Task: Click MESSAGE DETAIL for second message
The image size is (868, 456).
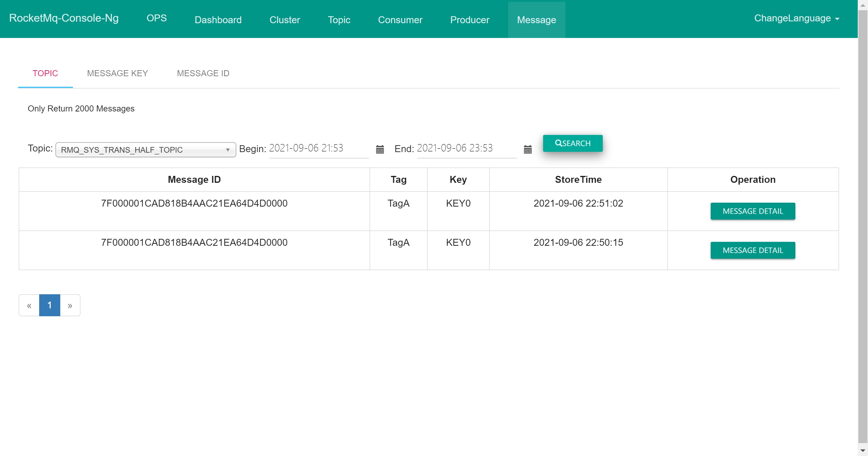Action: point(753,250)
